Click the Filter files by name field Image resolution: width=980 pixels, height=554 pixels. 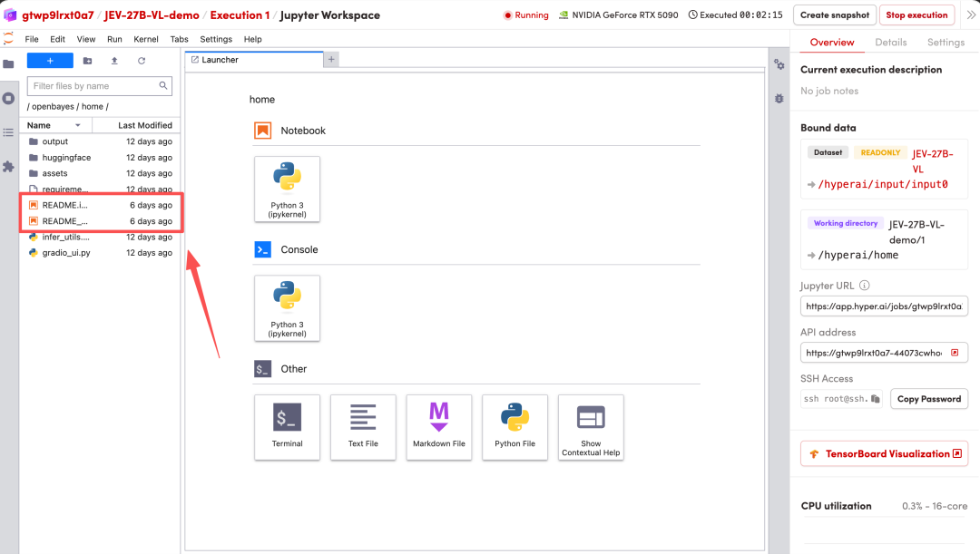100,85
